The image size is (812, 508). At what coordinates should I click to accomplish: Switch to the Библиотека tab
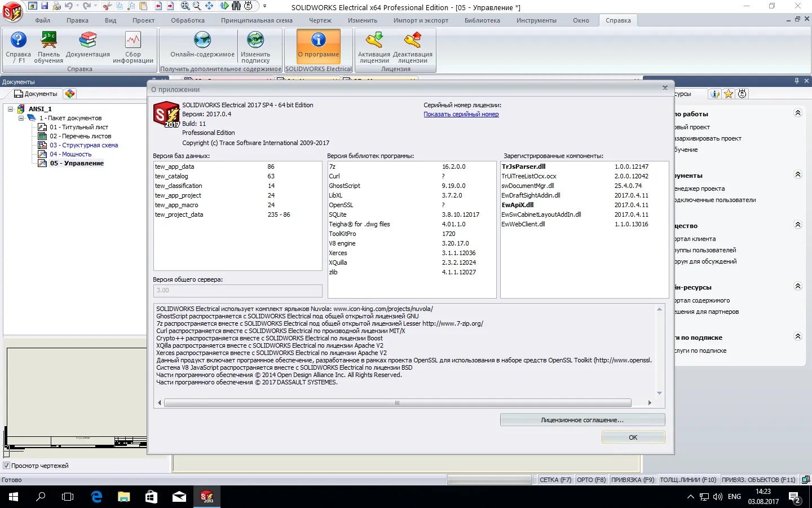point(482,20)
